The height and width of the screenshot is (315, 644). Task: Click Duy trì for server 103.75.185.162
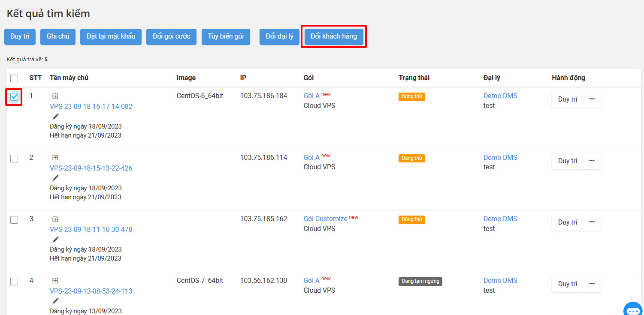(568, 222)
